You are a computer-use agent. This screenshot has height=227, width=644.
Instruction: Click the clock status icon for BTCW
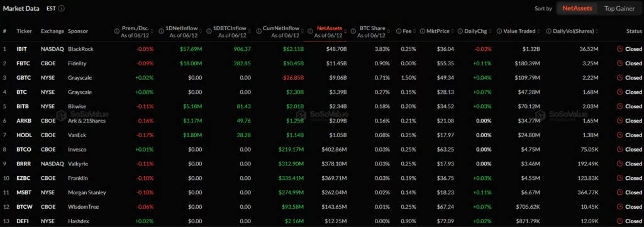619,207
